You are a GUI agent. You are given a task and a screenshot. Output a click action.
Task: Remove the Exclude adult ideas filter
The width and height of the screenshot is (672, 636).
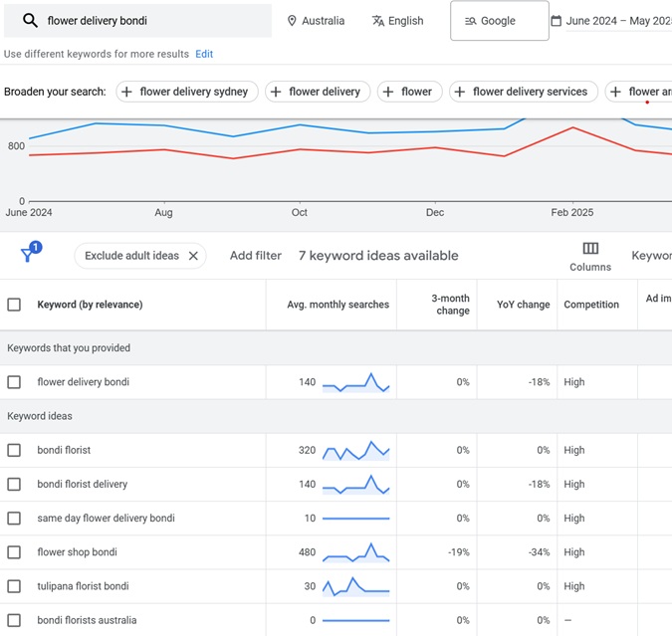click(x=193, y=256)
